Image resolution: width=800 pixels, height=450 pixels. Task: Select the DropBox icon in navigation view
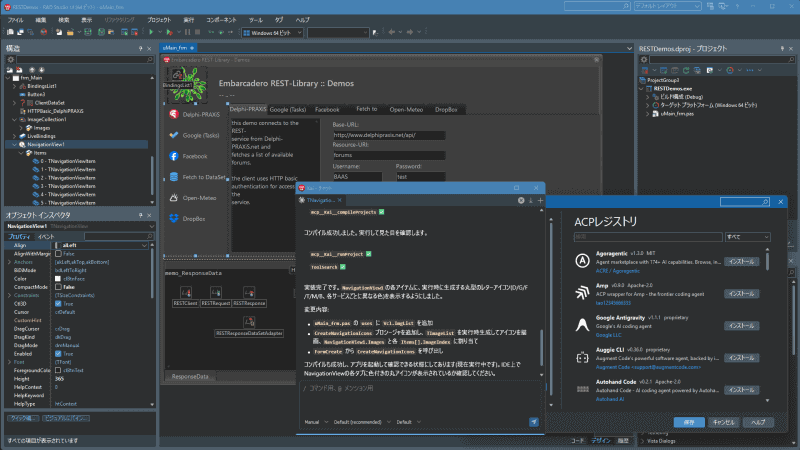coord(174,218)
